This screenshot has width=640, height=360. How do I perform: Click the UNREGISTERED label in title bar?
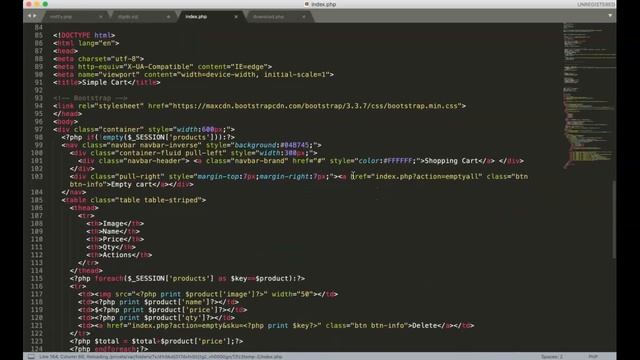596,4
